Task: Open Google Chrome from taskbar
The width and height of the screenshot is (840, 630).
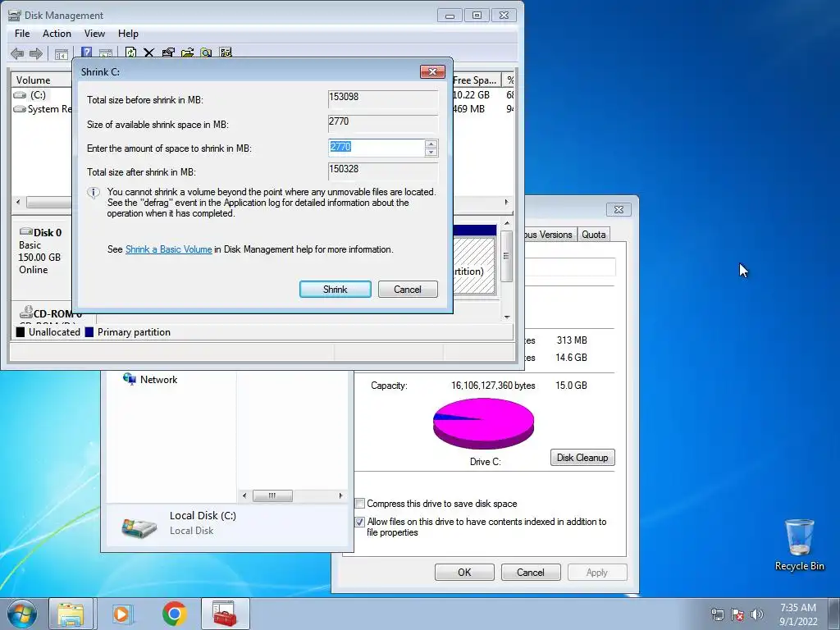Action: pyautogui.click(x=174, y=614)
